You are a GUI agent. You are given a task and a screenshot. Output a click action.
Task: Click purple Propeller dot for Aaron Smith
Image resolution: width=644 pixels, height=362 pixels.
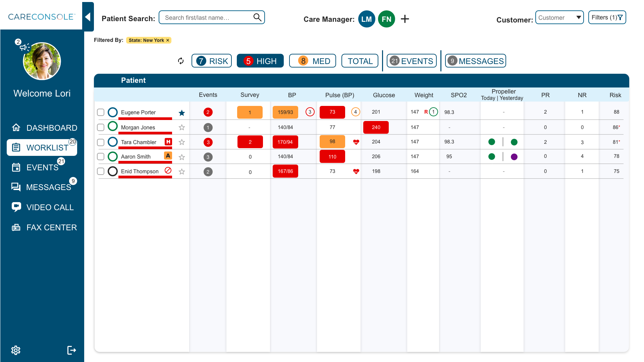click(x=514, y=157)
